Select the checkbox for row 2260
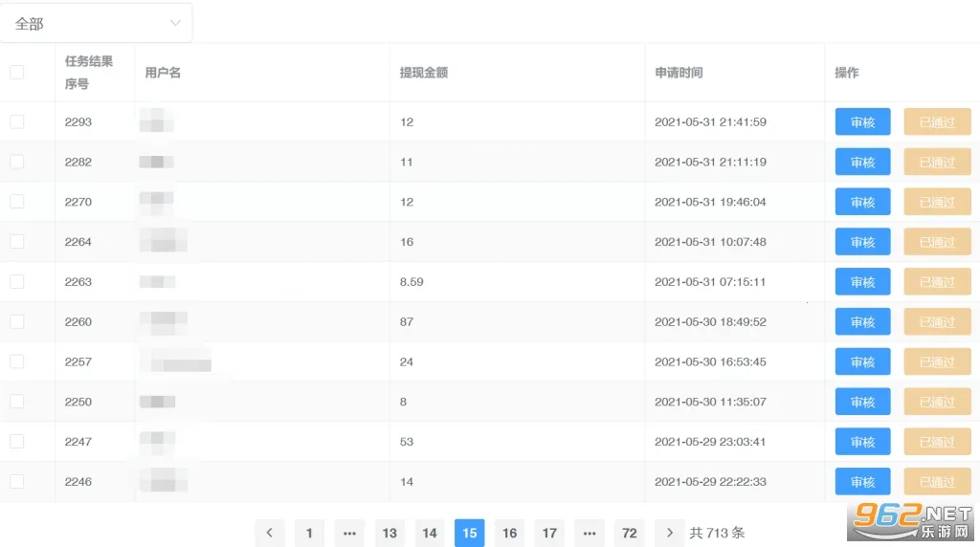 tap(17, 322)
